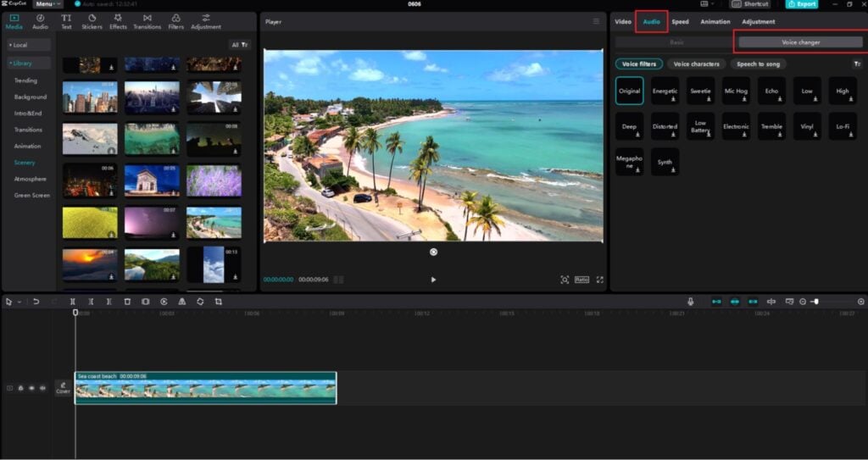Toggle the track lock icon
This screenshot has width=868, height=460.
pos(20,388)
